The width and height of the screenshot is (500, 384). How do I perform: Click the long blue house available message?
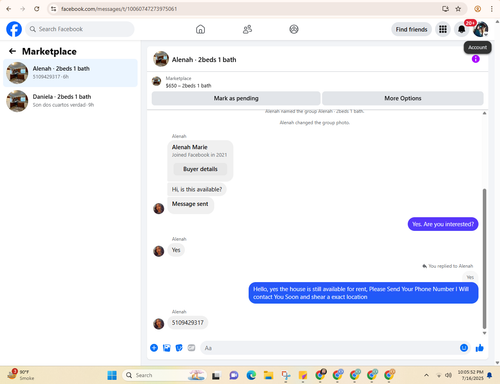click(363, 293)
